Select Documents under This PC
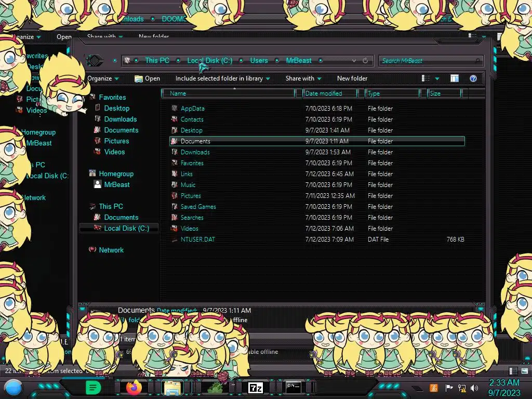This screenshot has width=532, height=399. [x=121, y=217]
